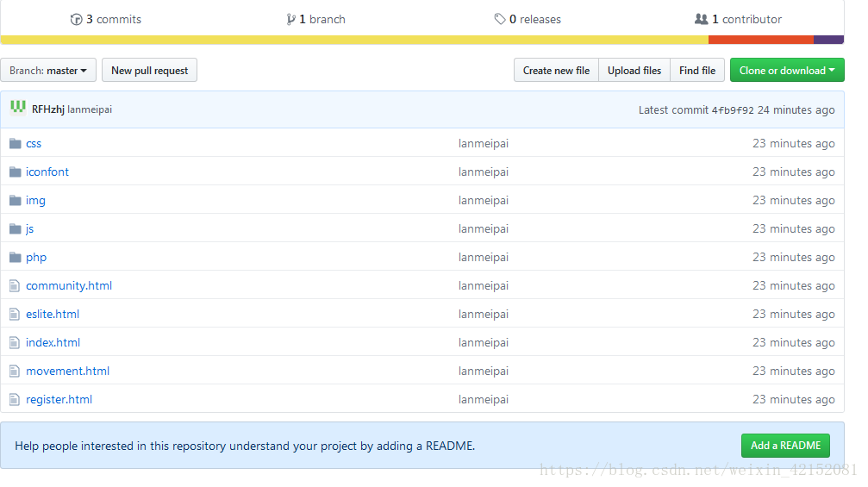868x487 pixels.
Task: Click the Add a README button
Action: [785, 446]
